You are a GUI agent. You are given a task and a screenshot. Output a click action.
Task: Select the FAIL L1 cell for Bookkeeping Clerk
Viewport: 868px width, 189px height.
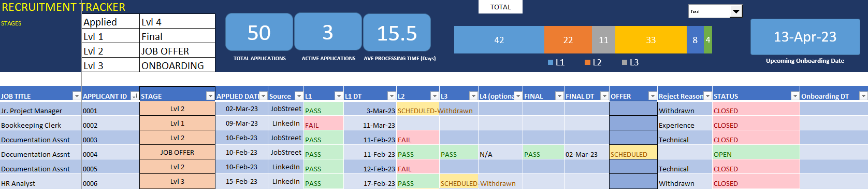[x=323, y=123]
